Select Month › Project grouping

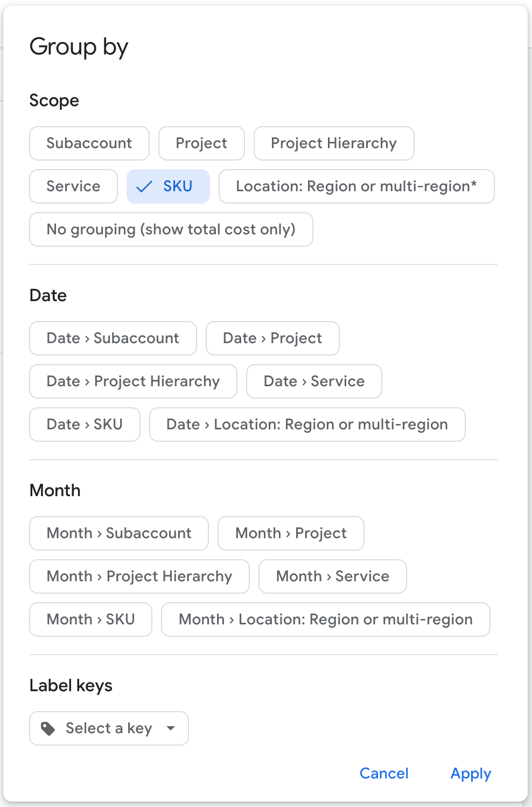coord(291,533)
